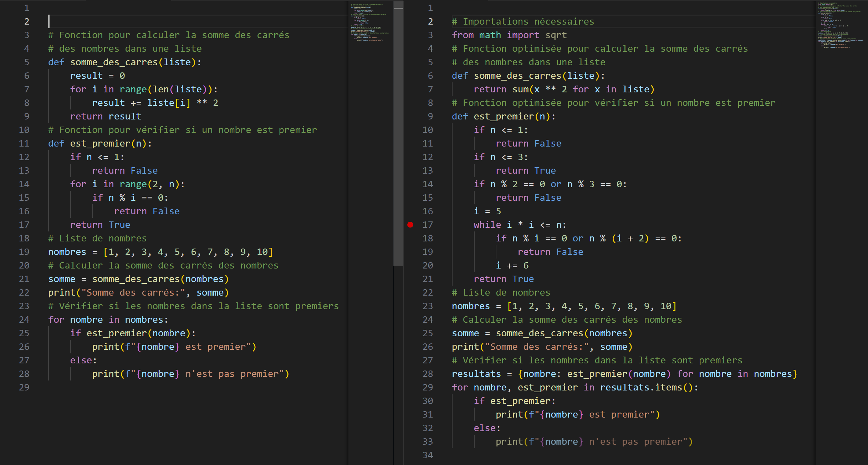Click 'sum' call in right editor
The image size is (868, 465).
click(520, 89)
